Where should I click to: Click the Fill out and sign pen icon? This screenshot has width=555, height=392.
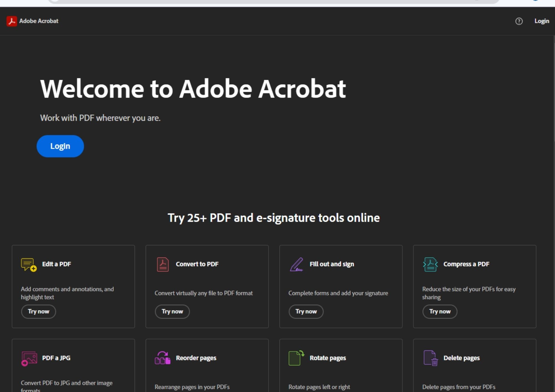tap(296, 264)
